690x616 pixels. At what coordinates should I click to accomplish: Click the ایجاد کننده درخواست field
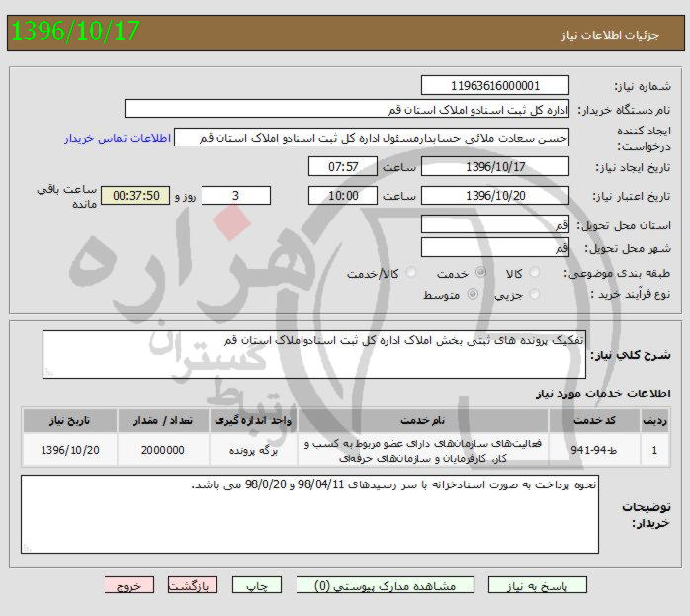(372, 137)
